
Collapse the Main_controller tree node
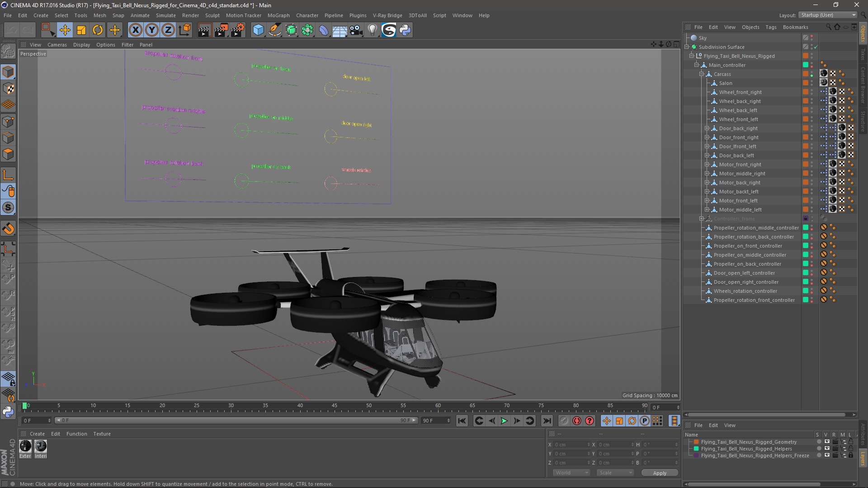[x=697, y=65]
